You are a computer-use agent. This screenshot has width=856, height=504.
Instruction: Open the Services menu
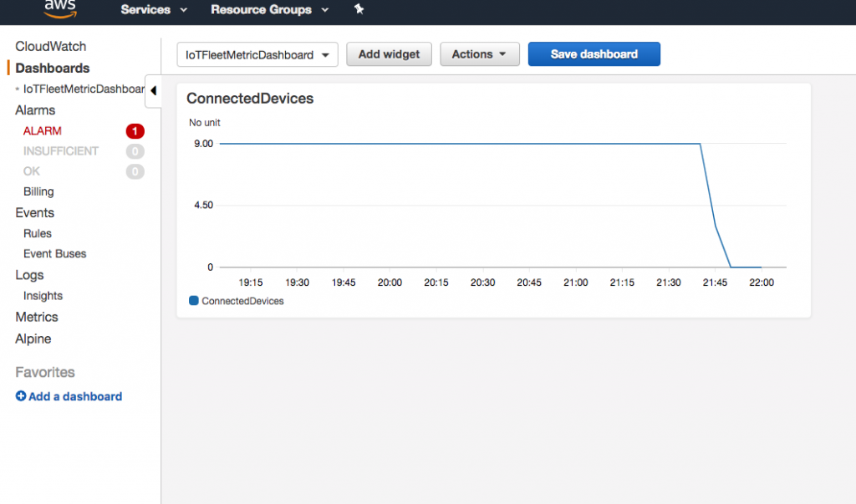154,9
